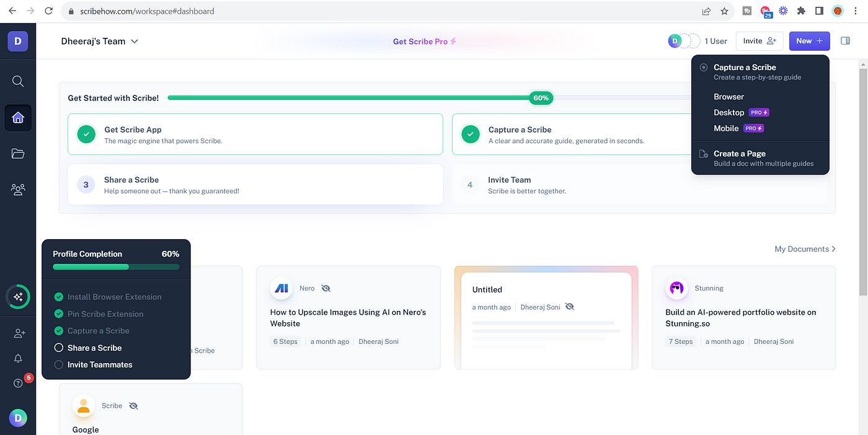Open the New plus dropdown button

click(x=809, y=41)
